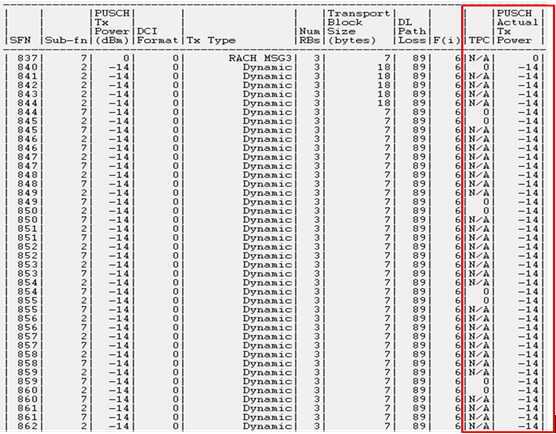Click the Sub-fn column header

pos(66,40)
